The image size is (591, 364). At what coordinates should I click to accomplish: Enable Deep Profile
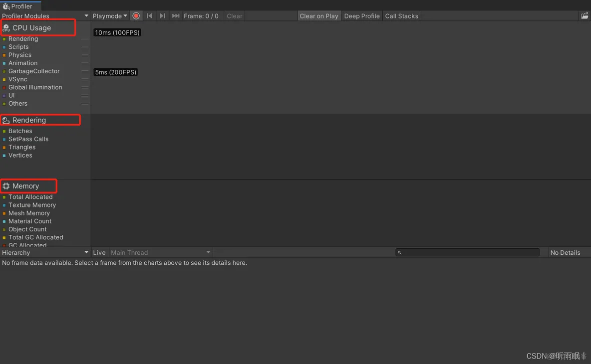[362, 16]
